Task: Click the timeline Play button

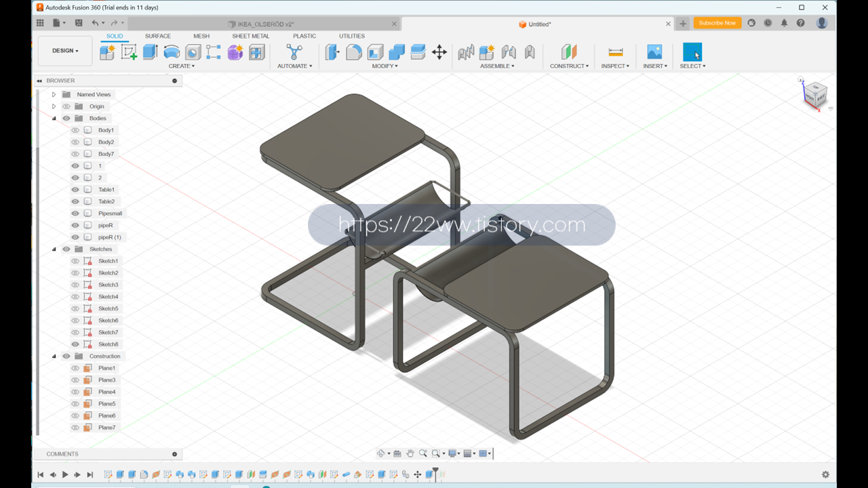Action: tap(65, 474)
